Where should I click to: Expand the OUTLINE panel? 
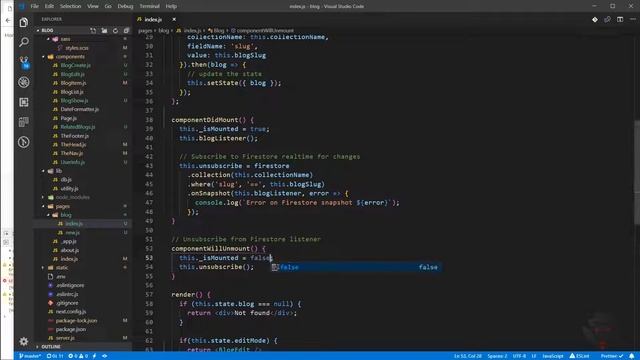pos(51,347)
